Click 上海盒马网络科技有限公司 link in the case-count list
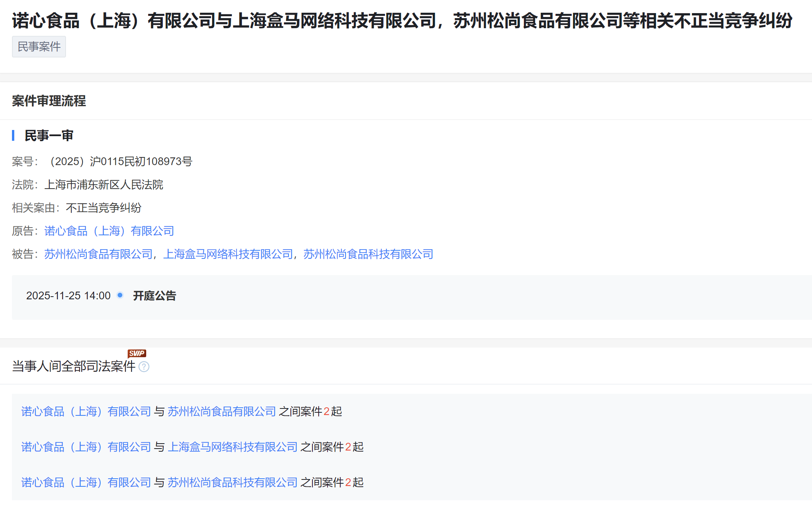 [233, 447]
